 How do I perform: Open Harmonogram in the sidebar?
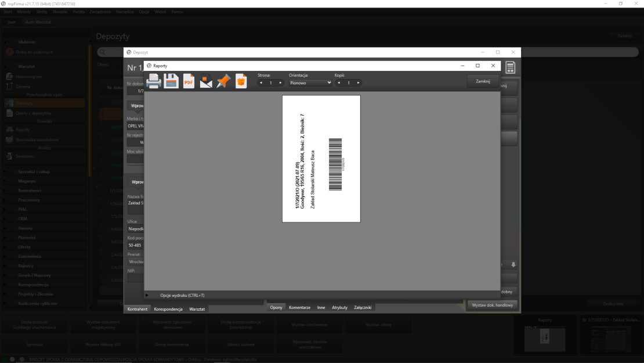[x=28, y=77]
